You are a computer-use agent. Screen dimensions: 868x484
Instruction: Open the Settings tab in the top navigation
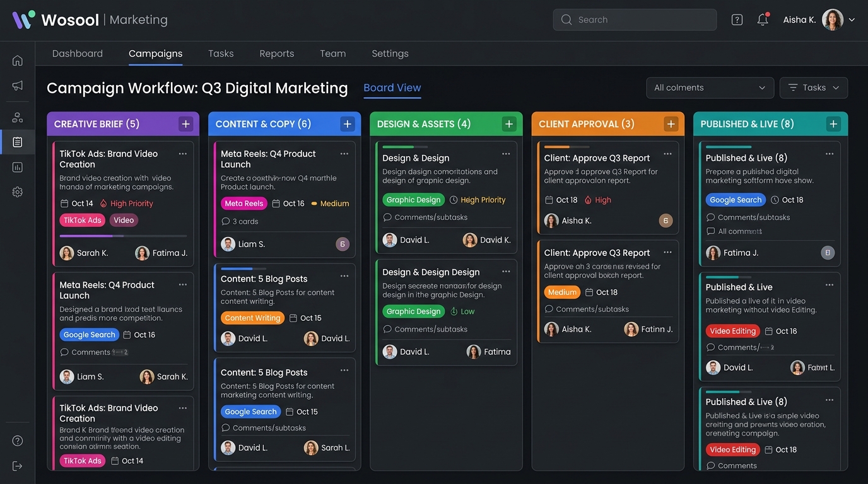tap(390, 54)
